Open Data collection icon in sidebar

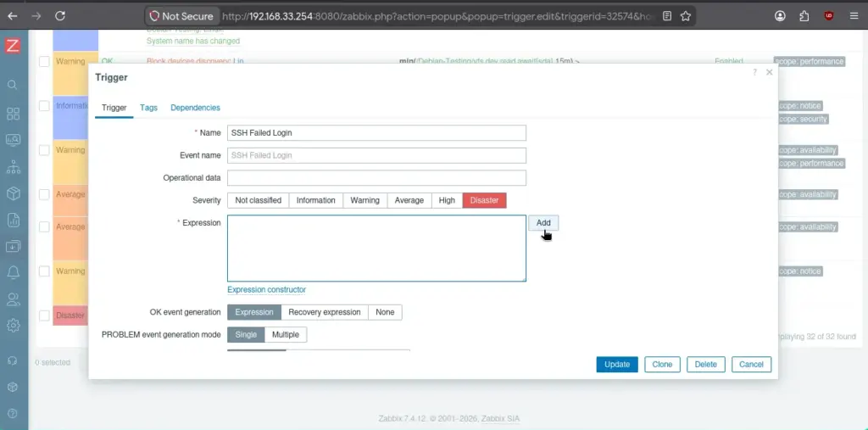coord(13,246)
